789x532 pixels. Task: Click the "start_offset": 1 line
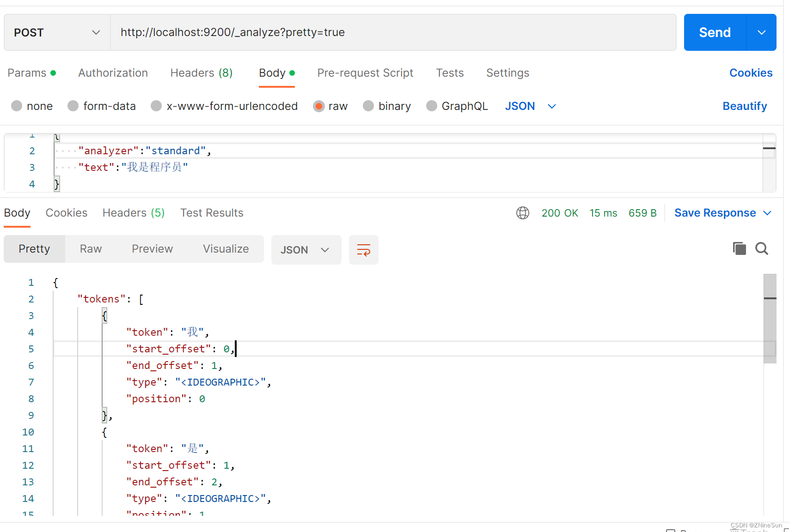180,465
